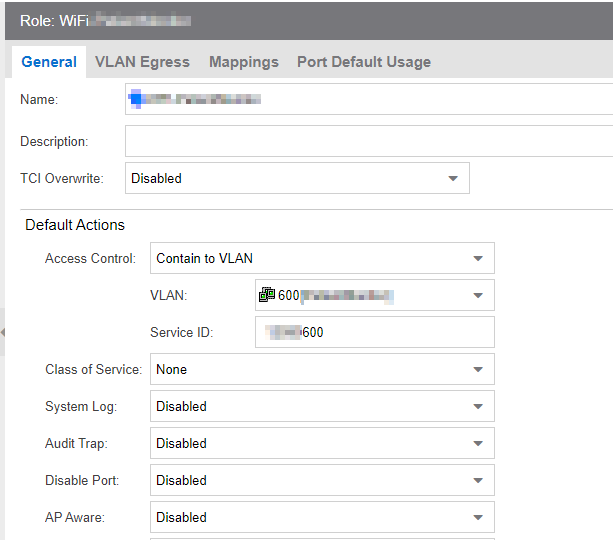
Task: Click the Access Control label
Action: pos(90,258)
